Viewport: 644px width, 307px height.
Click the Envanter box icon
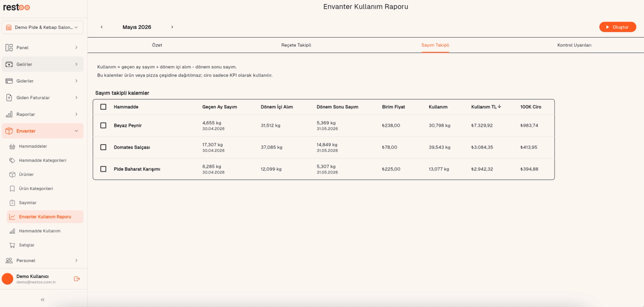point(9,131)
